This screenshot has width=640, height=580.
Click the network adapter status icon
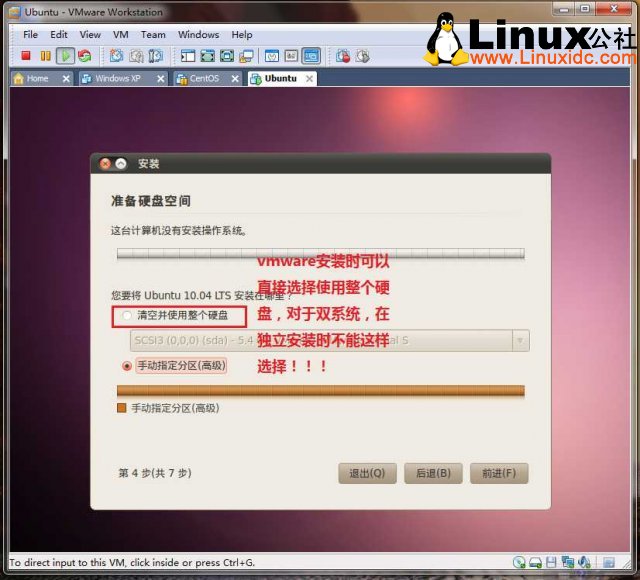pos(568,562)
